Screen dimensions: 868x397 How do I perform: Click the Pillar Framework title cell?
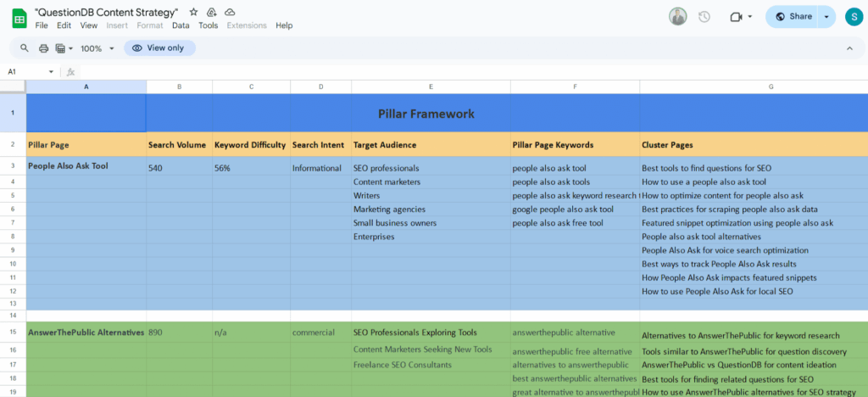(x=426, y=114)
